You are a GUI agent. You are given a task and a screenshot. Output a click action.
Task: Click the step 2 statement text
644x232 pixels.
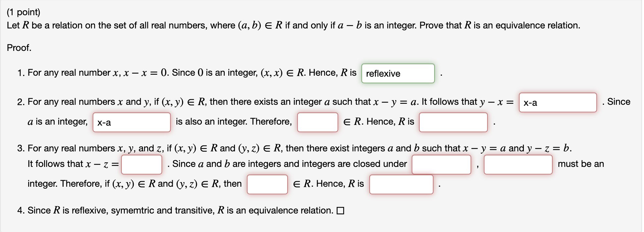pos(232,101)
